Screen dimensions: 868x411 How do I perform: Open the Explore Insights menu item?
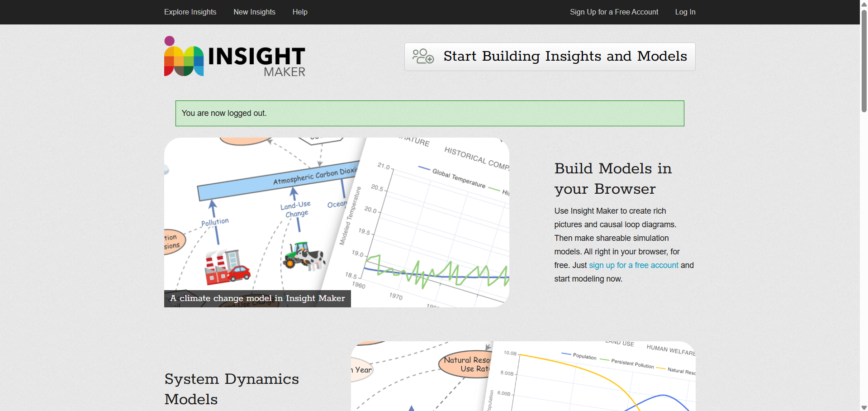coord(190,12)
